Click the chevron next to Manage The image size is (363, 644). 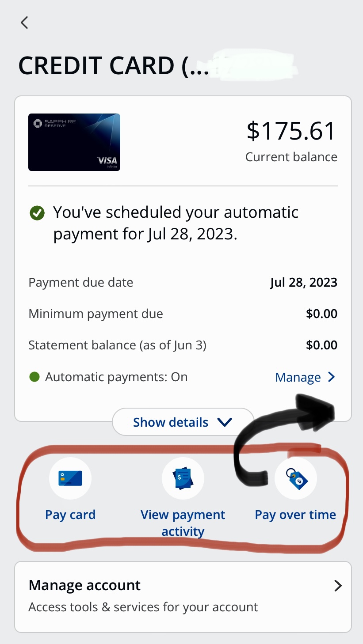click(331, 377)
